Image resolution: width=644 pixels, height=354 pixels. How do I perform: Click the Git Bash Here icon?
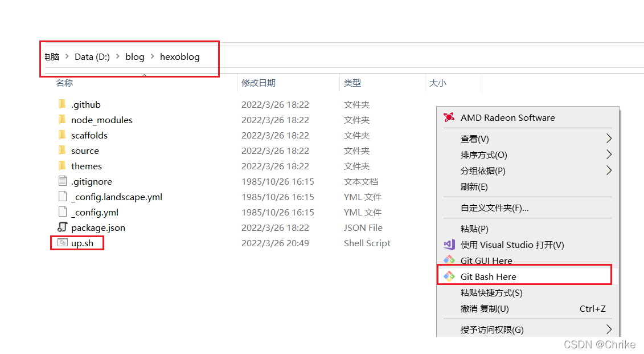pos(449,276)
